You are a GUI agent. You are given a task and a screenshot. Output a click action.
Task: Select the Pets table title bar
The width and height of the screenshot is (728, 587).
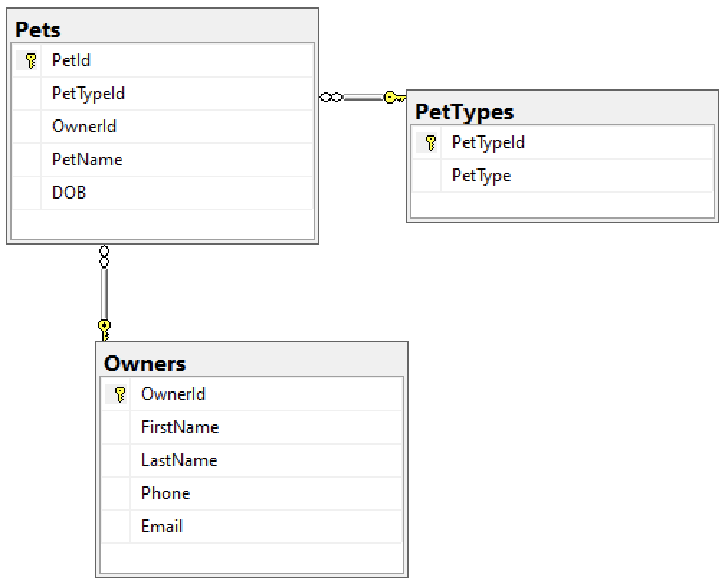point(162,29)
